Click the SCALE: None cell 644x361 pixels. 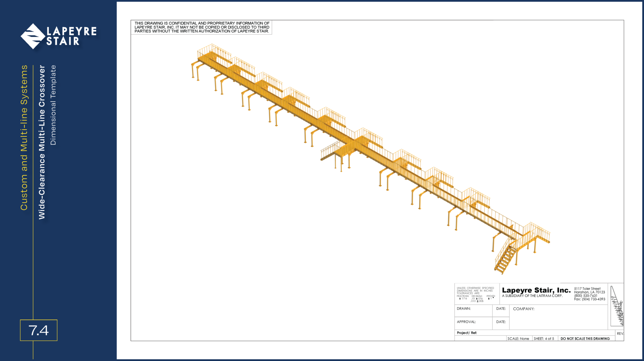tap(518, 339)
